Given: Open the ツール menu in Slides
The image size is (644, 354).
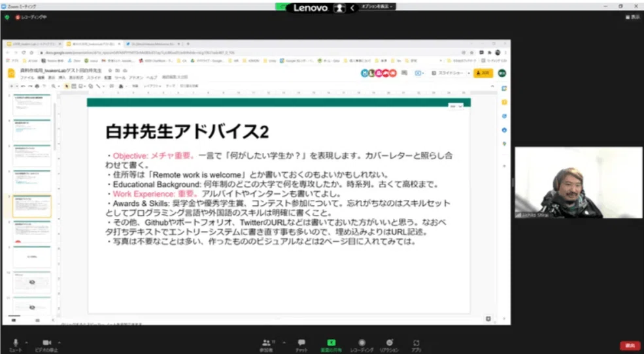Looking at the screenshot, I should click(120, 78).
